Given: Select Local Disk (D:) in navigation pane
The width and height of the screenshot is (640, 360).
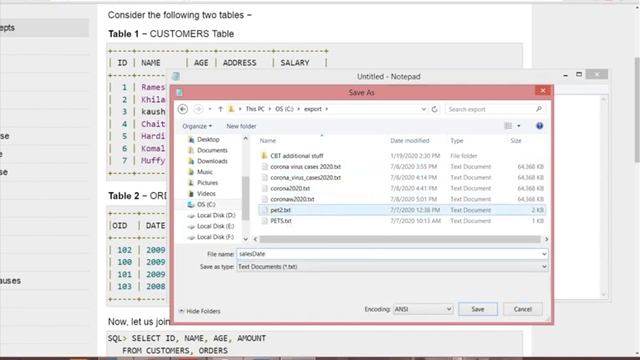Looking at the screenshot, I should tap(216, 215).
